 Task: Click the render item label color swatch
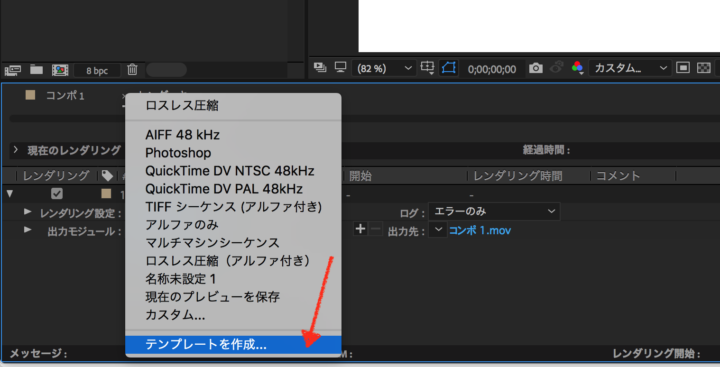click(x=106, y=194)
